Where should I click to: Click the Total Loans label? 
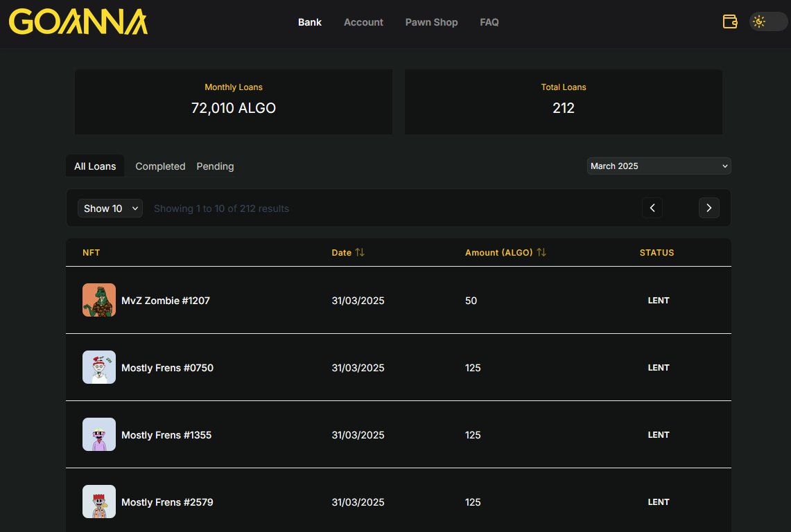coord(564,87)
